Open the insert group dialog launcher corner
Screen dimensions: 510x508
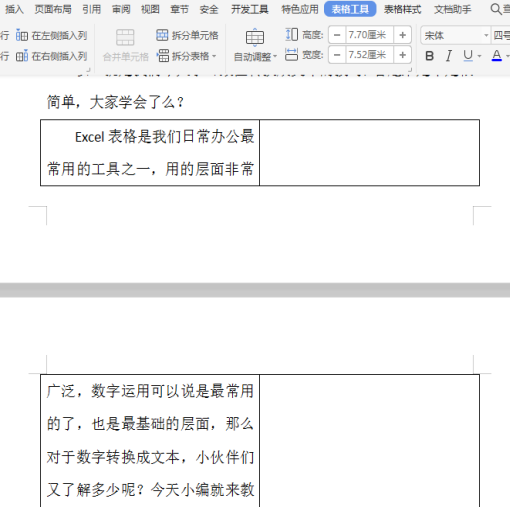89,70
